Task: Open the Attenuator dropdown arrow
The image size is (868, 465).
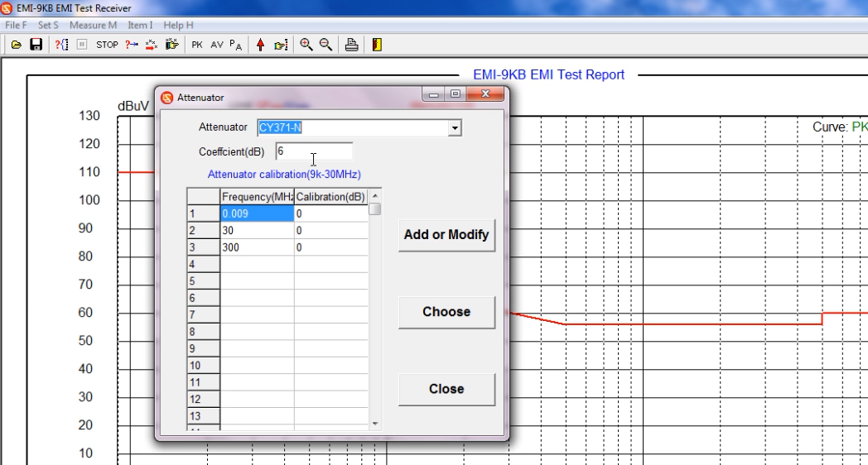Action: [x=454, y=128]
